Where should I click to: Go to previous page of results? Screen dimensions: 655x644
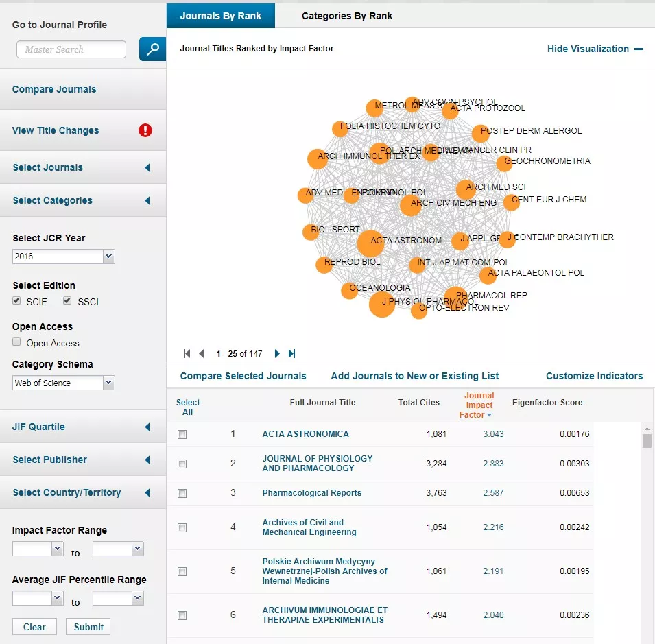coord(202,354)
